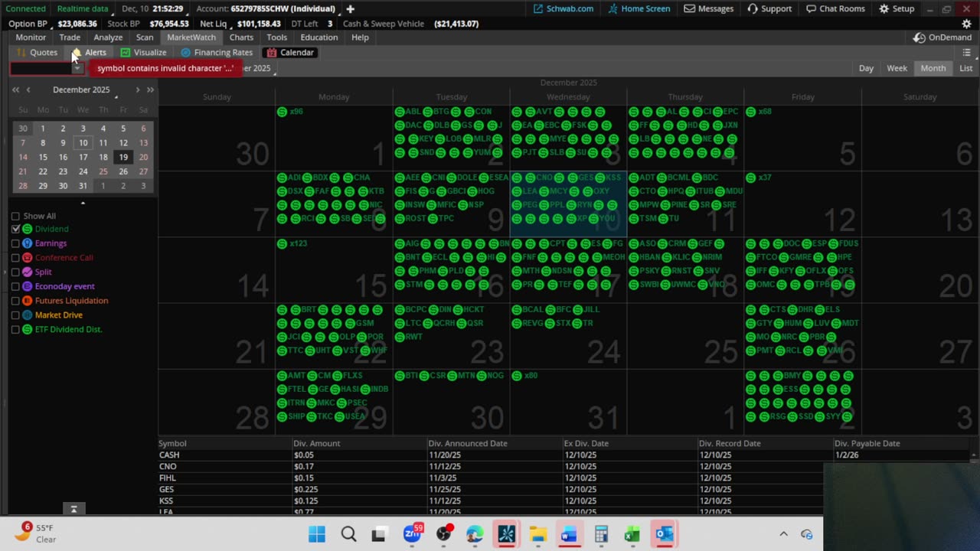Screen dimensions: 980x551
Task: Open Word from the taskbar
Action: (569, 534)
